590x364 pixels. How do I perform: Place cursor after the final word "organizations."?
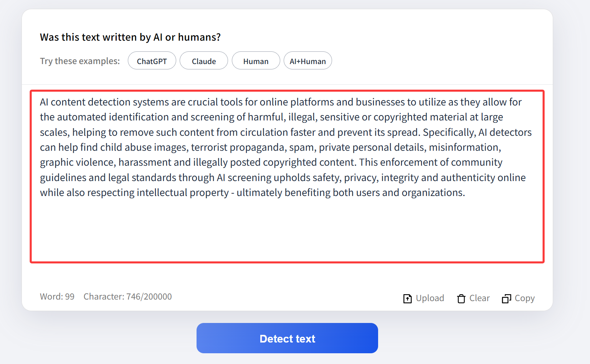tap(465, 193)
